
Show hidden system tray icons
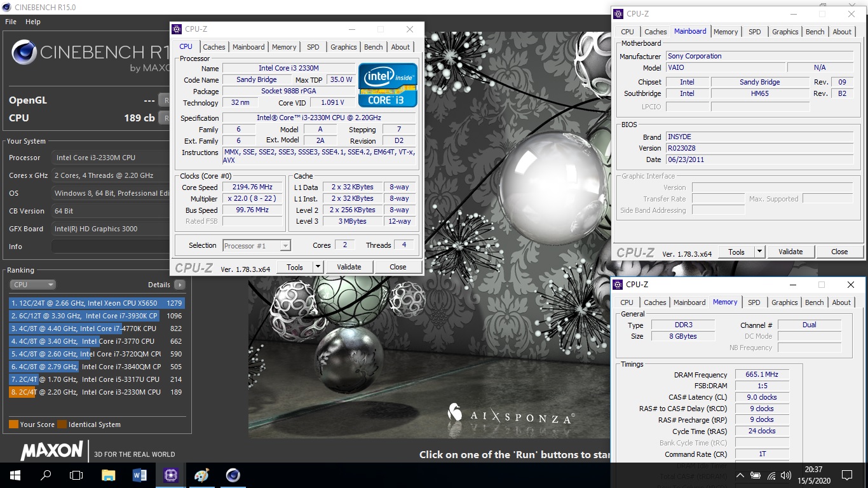tap(740, 475)
